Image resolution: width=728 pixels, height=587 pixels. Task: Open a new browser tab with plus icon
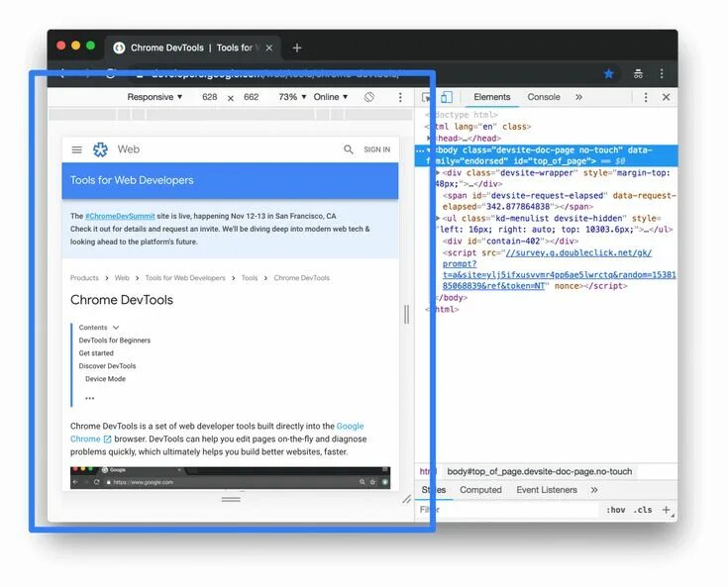click(x=297, y=48)
